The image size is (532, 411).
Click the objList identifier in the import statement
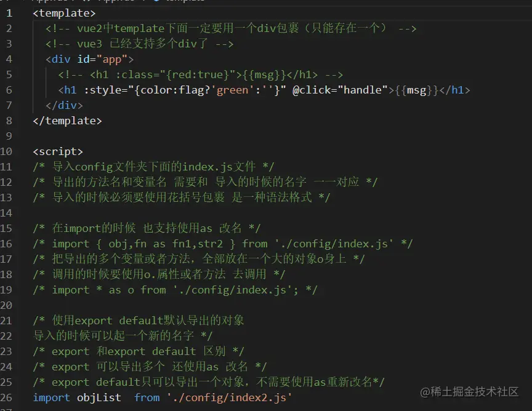point(99,397)
